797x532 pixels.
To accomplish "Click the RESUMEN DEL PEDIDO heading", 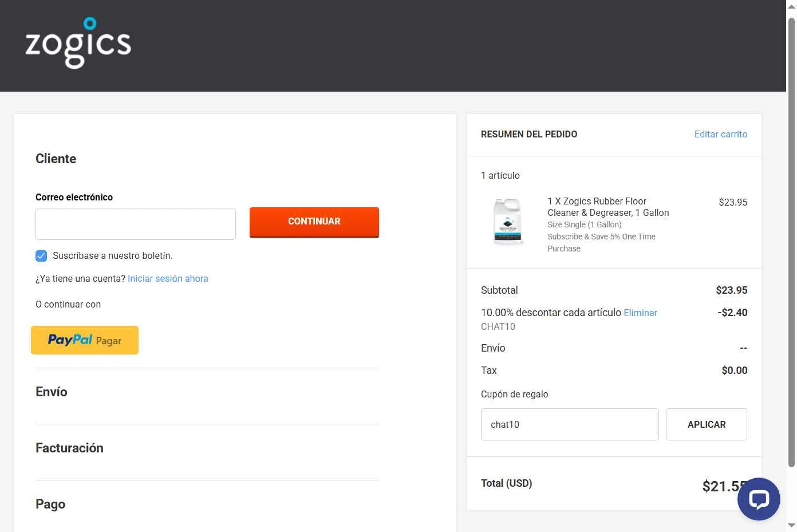I will click(x=529, y=134).
